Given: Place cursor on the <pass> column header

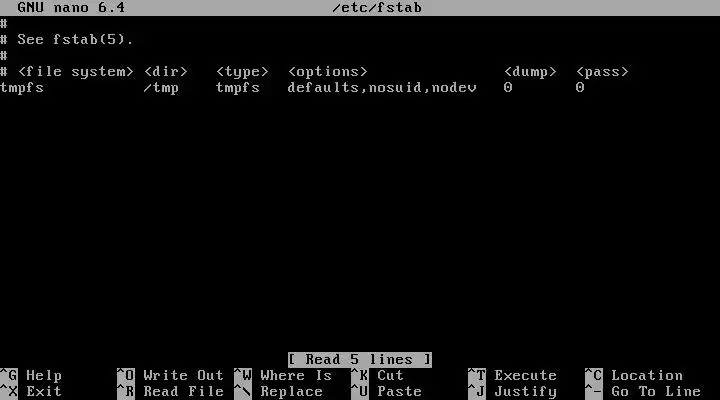Looking at the screenshot, I should 602,72.
